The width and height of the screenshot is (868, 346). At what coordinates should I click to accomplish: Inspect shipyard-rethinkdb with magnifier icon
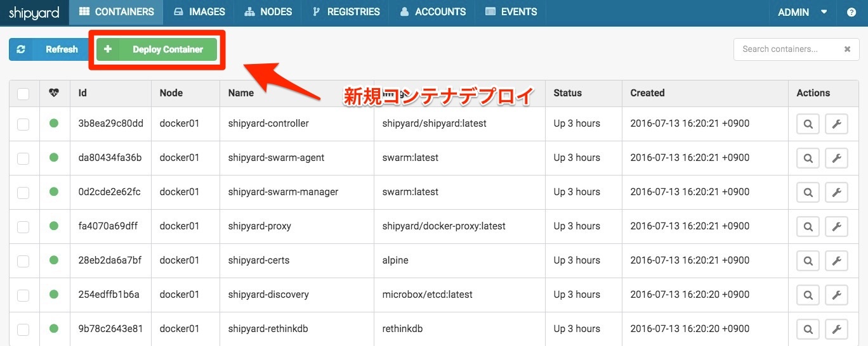pos(808,330)
